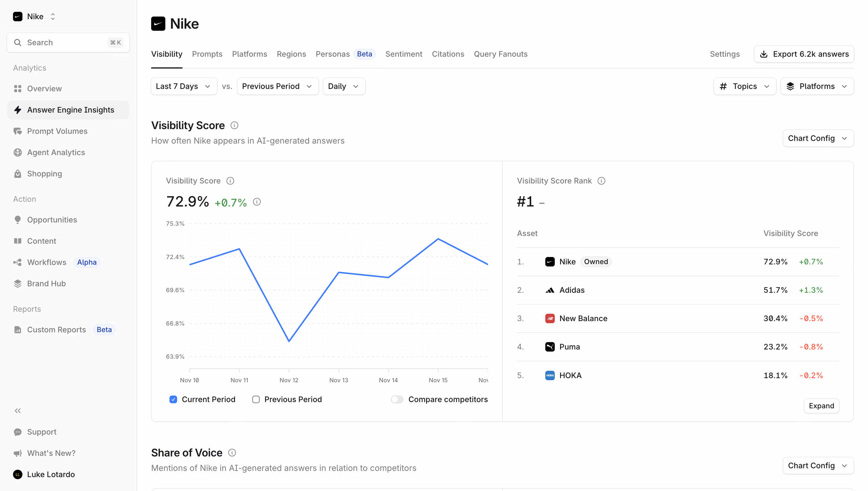Click the Support chat bubble icon

click(17, 432)
